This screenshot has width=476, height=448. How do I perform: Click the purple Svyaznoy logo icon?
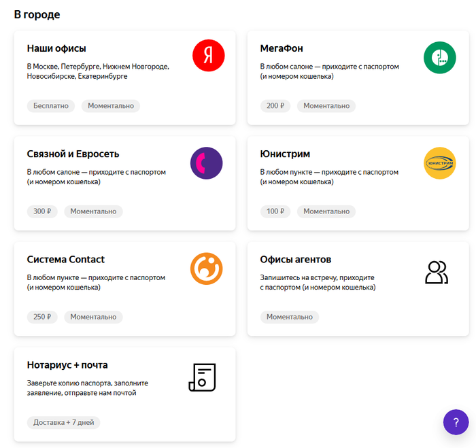coord(206,163)
